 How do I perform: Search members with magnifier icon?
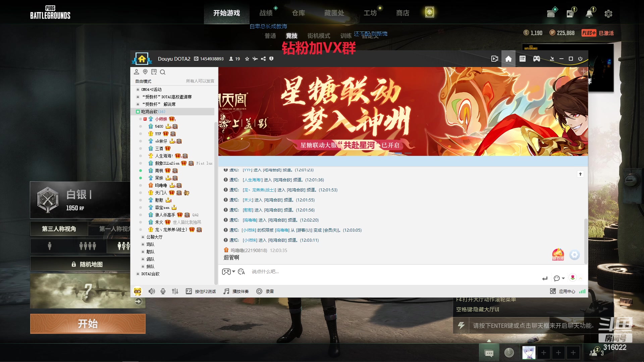[x=163, y=72]
